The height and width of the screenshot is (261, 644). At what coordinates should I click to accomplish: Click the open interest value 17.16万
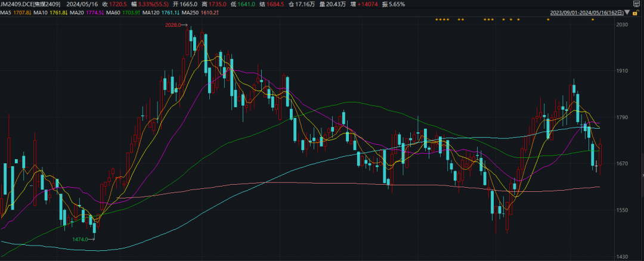pyautogui.click(x=305, y=5)
